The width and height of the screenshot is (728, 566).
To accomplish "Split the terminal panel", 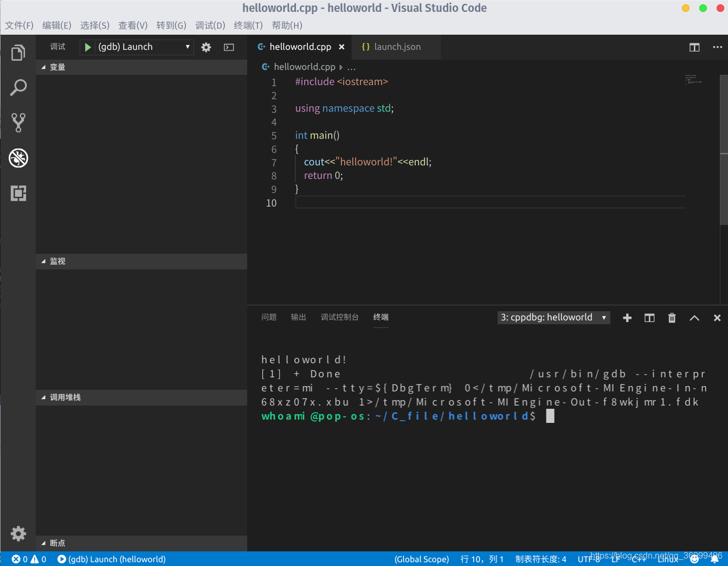I will [x=649, y=318].
